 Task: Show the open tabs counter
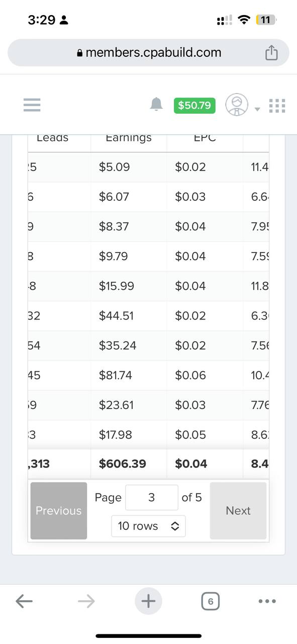[210, 601]
